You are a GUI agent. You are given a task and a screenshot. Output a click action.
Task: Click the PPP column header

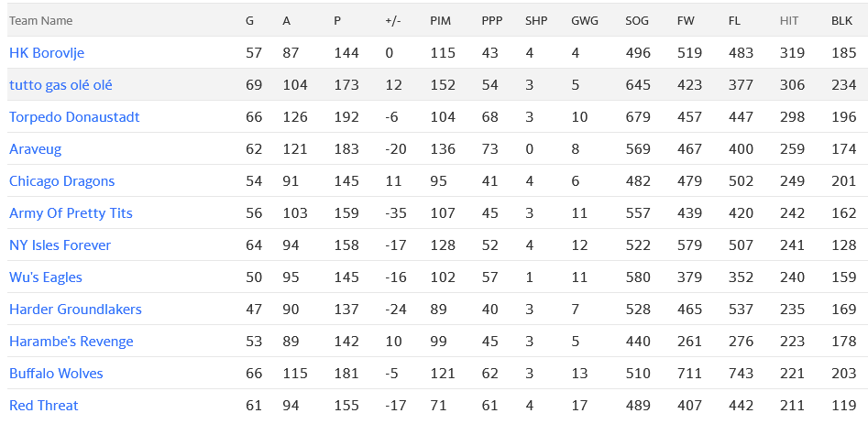point(492,20)
